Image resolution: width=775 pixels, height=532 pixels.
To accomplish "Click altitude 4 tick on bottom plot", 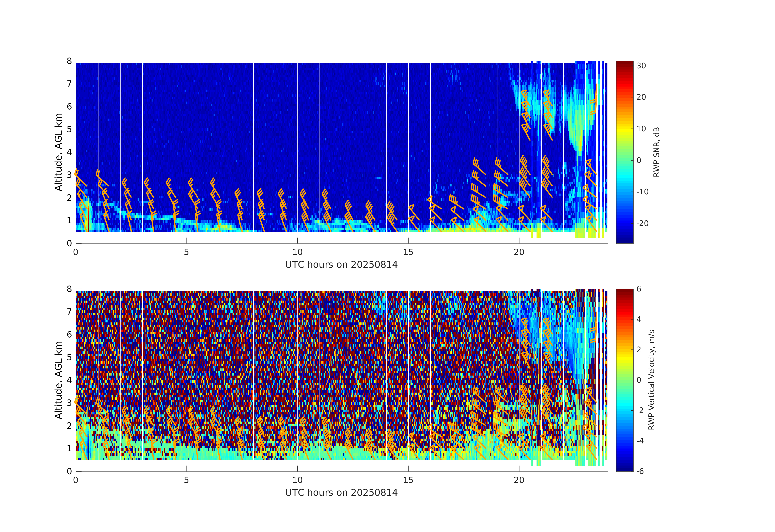I will coord(69,380).
